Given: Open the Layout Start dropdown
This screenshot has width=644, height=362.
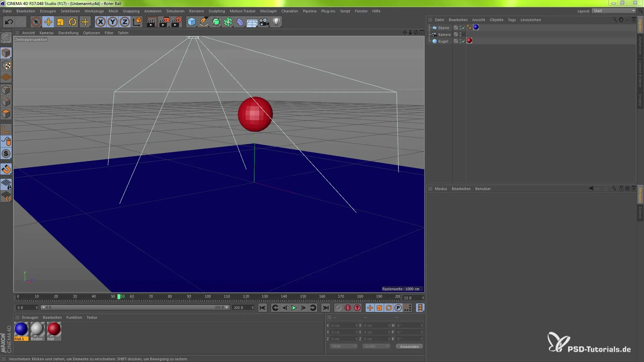Looking at the screenshot, I should click(614, 11).
